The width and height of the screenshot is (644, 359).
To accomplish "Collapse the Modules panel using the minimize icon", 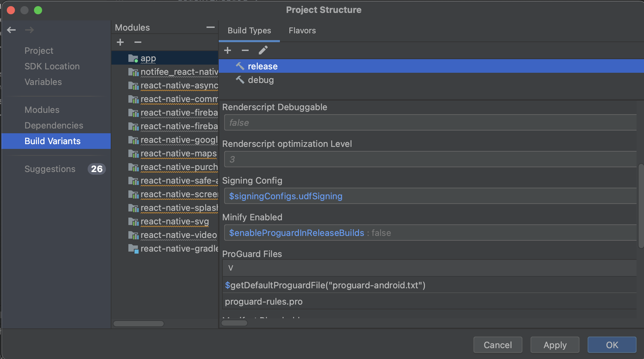I will [210, 27].
